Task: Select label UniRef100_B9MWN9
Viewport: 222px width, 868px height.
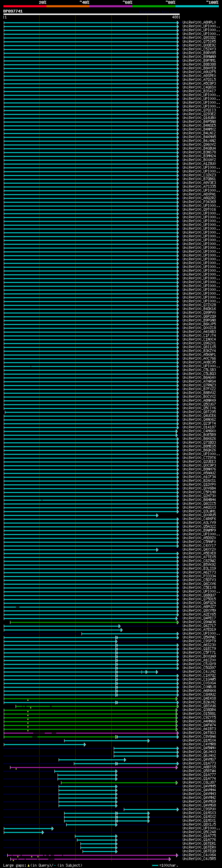Action: pos(199,57)
